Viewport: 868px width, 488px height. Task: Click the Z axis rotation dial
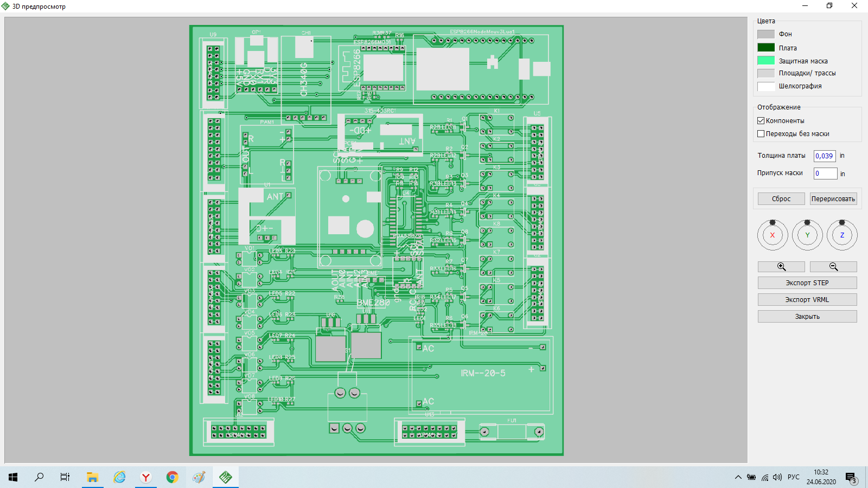click(x=842, y=235)
